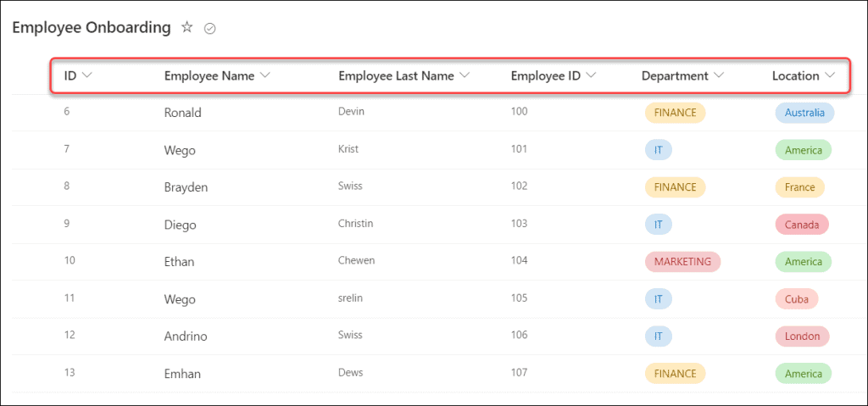The width and height of the screenshot is (868, 406).
Task: Select ID value 8
Action: (x=67, y=186)
